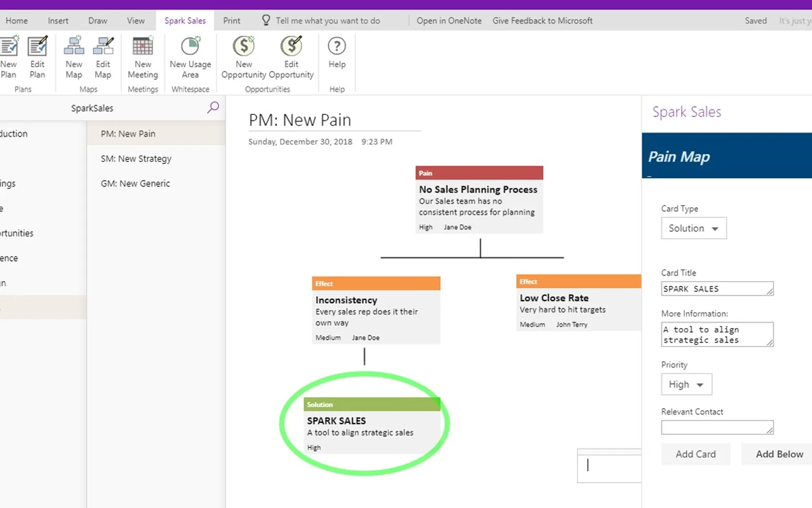Create a New Opportunity
Viewport: 812px width, 508px height.
click(x=244, y=57)
